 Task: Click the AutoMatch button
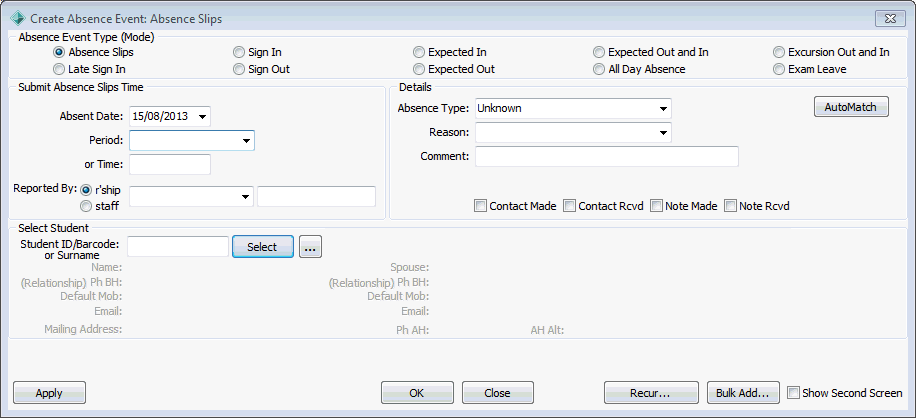[x=851, y=107]
